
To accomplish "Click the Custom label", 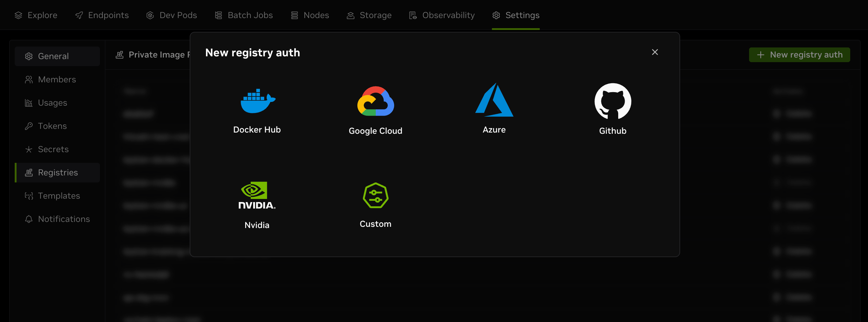I will coord(375,224).
